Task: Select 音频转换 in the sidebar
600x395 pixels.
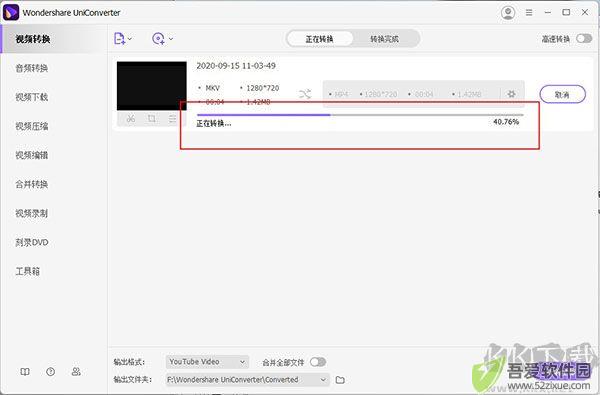Action: click(x=32, y=68)
